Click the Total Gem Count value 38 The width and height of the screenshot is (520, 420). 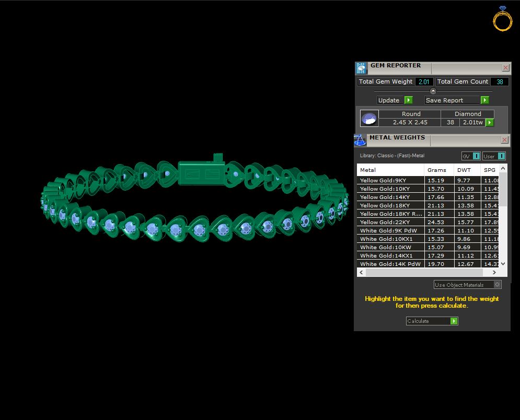point(500,81)
